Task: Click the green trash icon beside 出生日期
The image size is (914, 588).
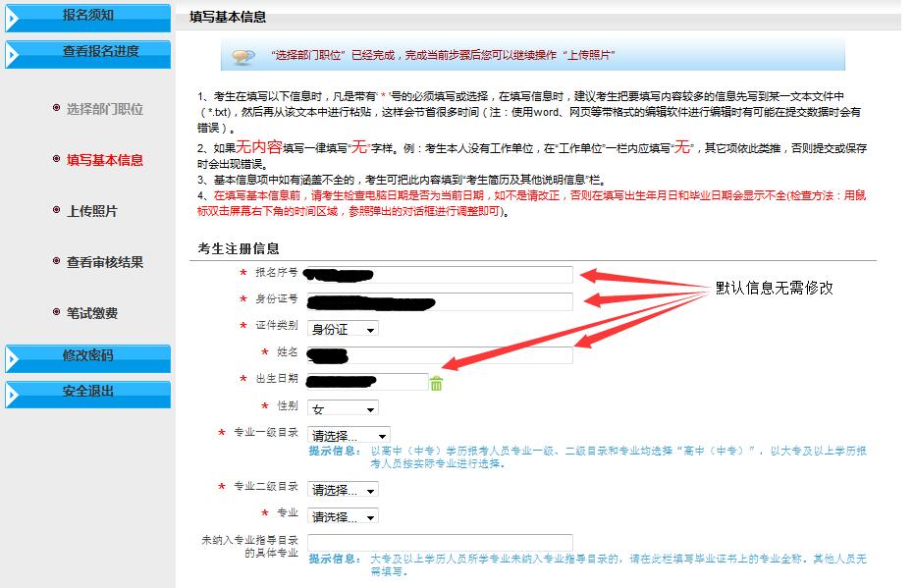Action: 436,383
